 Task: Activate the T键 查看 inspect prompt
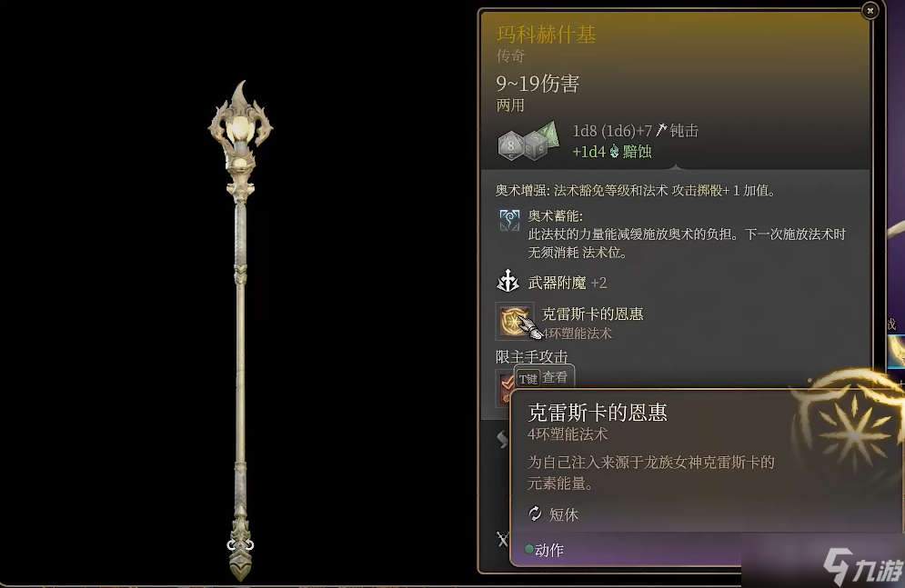tap(544, 378)
